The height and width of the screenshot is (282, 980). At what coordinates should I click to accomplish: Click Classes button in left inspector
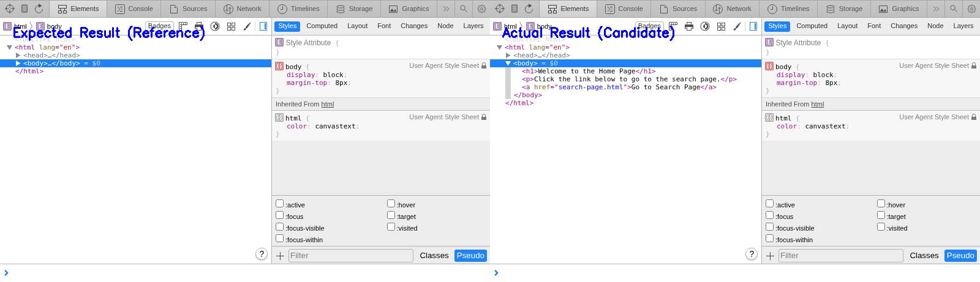434,256
